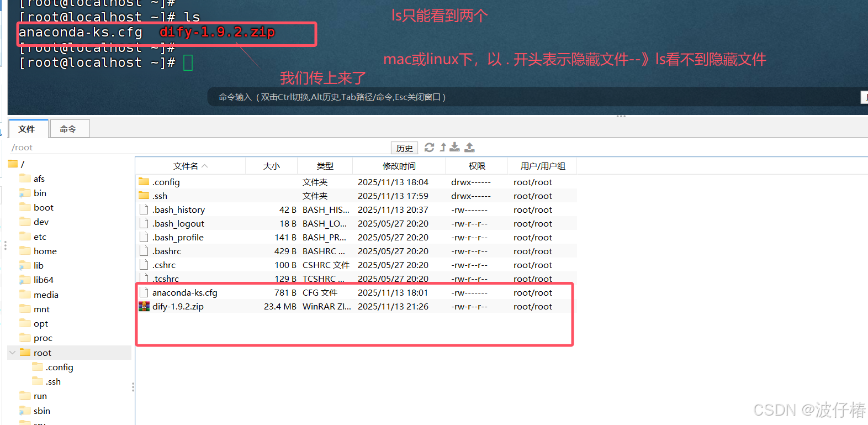Image resolution: width=868 pixels, height=425 pixels.
Task: Sort by 权限 column header
Action: (477, 166)
